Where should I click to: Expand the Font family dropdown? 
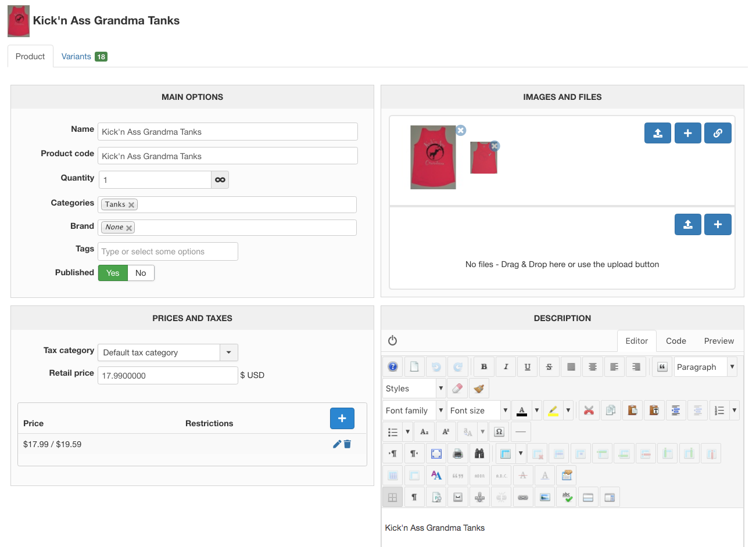(x=440, y=411)
